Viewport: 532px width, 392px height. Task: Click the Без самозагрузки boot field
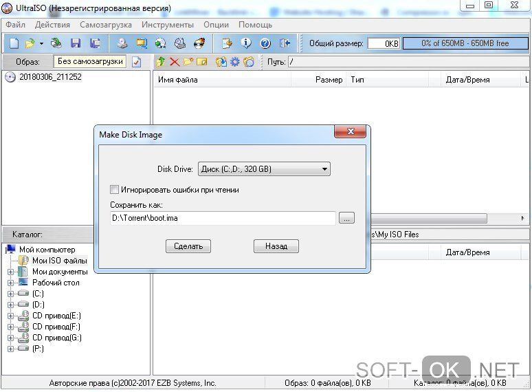tap(90, 61)
